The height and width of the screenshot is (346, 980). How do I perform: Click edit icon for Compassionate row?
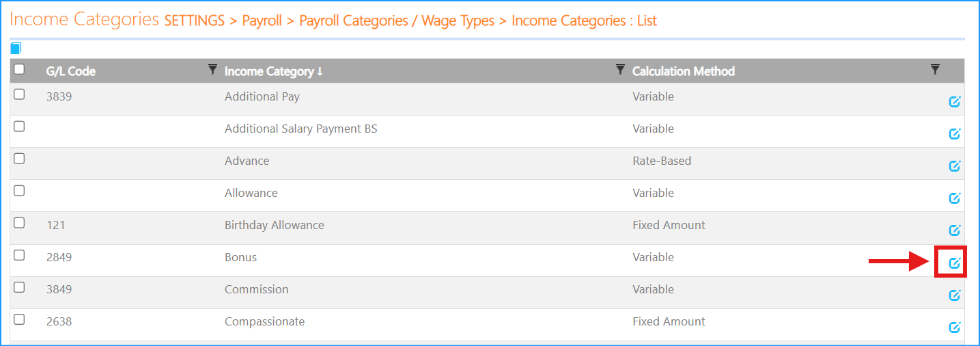(954, 327)
